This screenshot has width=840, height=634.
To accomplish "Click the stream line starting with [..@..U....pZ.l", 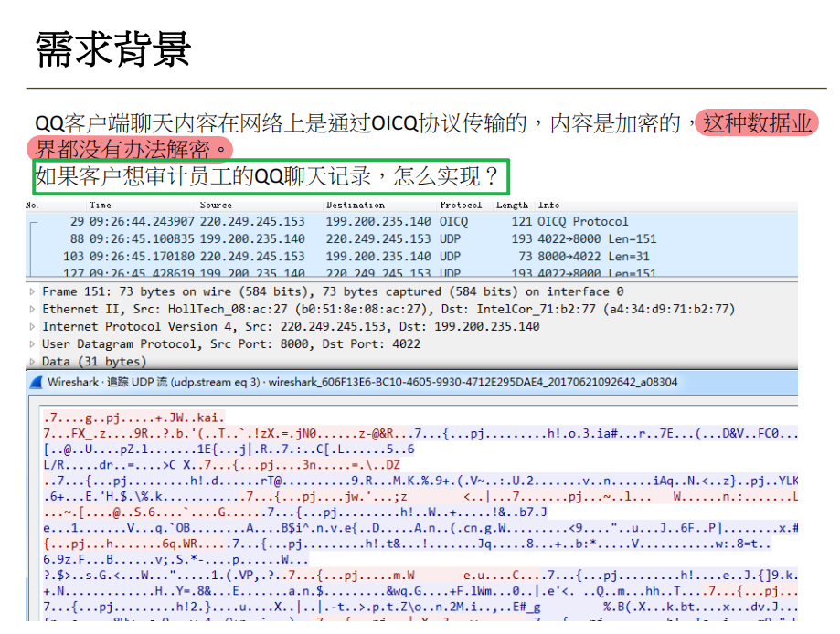I will pos(229,449).
